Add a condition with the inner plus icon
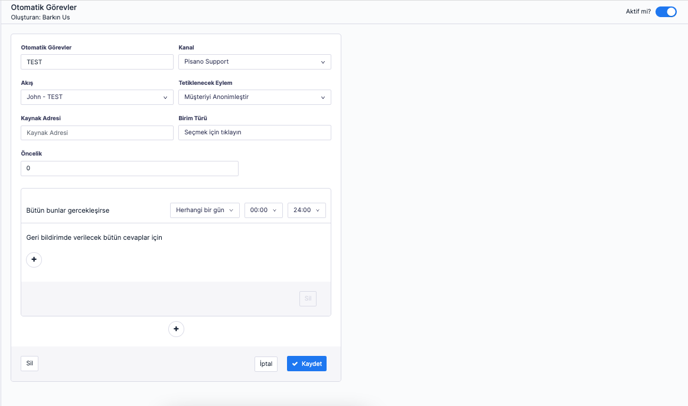Image resolution: width=688 pixels, height=406 pixels. pyautogui.click(x=34, y=259)
